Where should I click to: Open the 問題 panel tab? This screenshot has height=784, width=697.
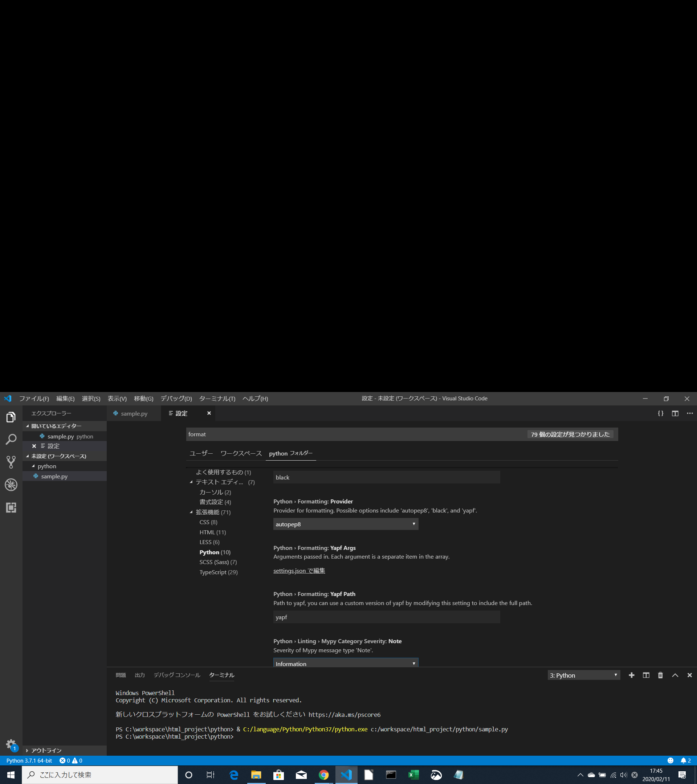click(x=121, y=675)
